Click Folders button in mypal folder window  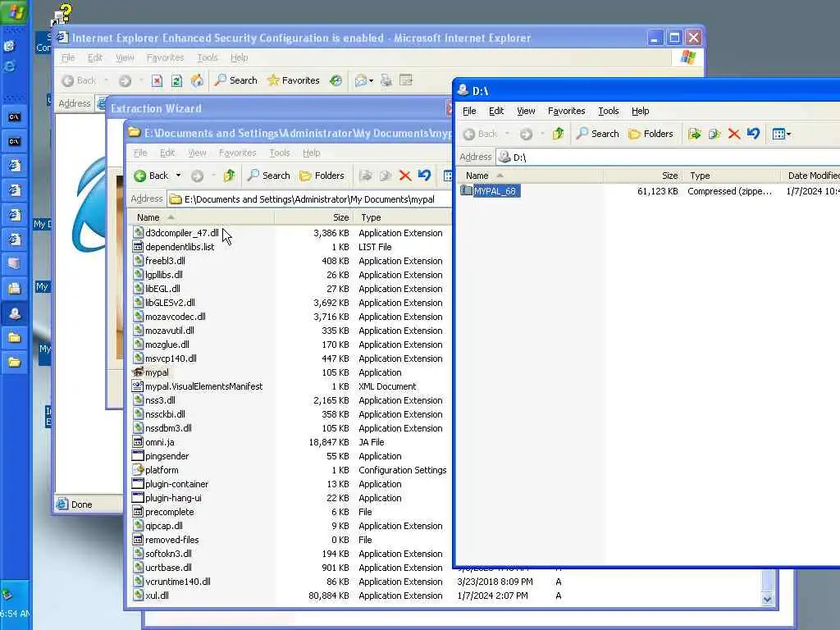(x=322, y=176)
